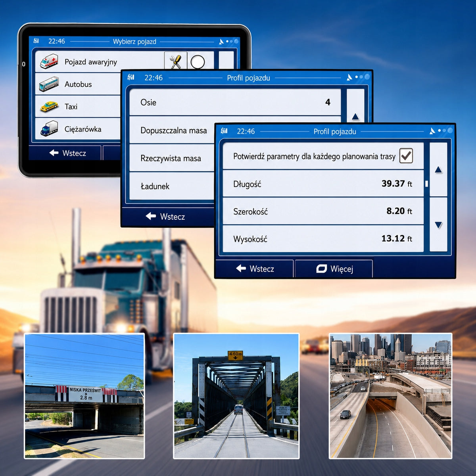Click the satellite signal icon in Wybierz pojazd header
This screenshot has width=476, height=476.
pyautogui.click(x=221, y=41)
